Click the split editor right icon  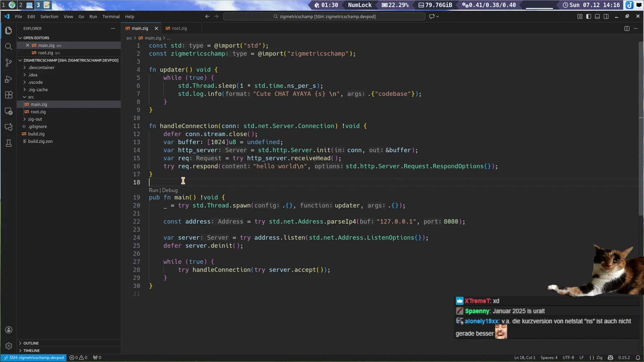(x=627, y=28)
